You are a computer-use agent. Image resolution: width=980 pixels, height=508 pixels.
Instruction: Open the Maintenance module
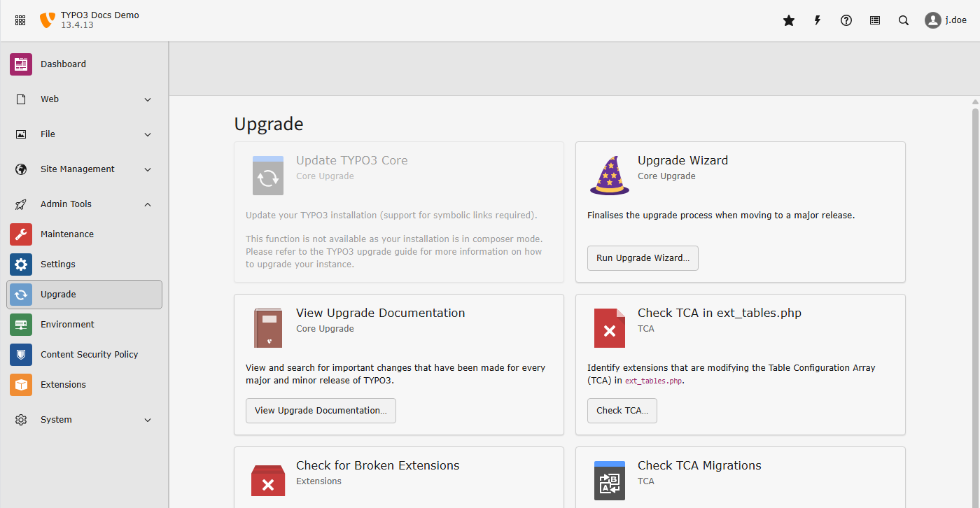pyautogui.click(x=85, y=234)
